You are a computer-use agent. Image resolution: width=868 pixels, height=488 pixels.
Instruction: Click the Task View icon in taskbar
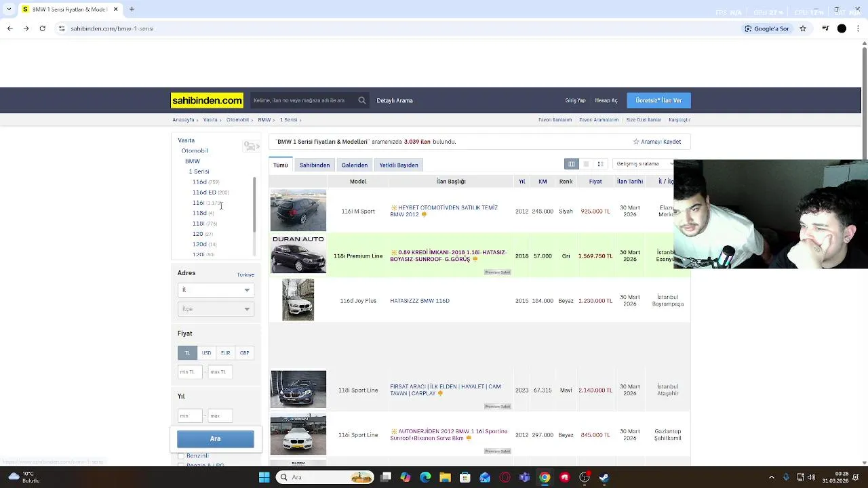click(x=385, y=477)
